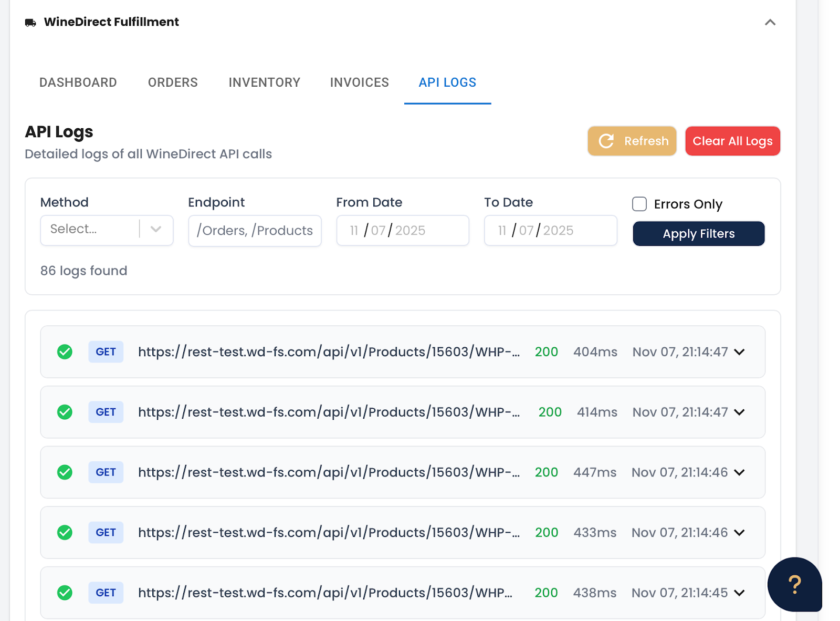This screenshot has width=840, height=621.
Task: Click the 438ms duration value
Action: [595, 593]
